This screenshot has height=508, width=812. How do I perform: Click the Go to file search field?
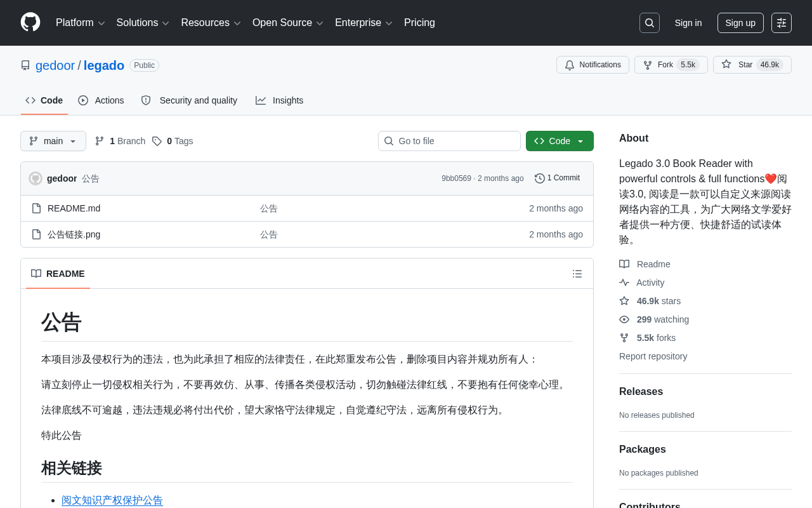click(449, 141)
